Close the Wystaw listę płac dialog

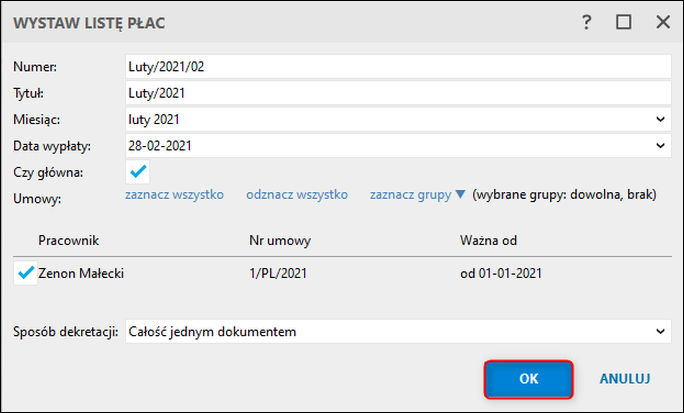[x=661, y=21]
